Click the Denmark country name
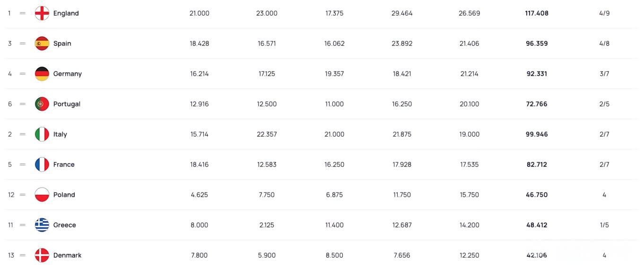 (67, 255)
